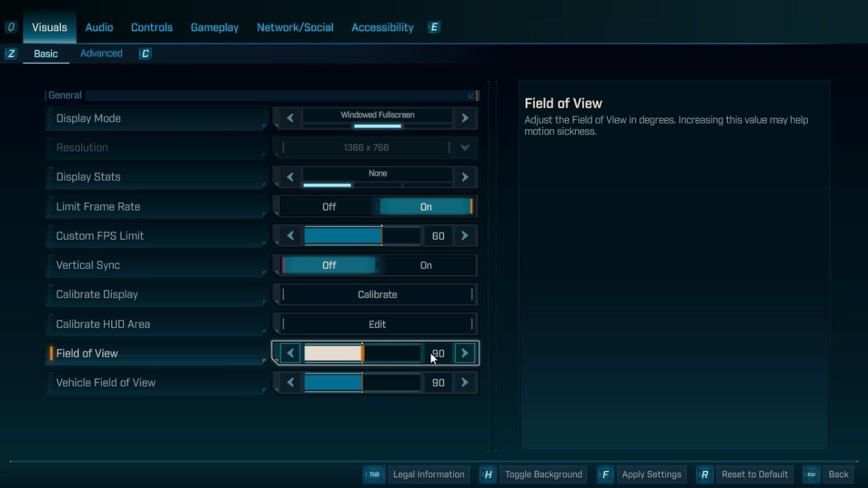Click the right arrow on Display Stats

(465, 176)
